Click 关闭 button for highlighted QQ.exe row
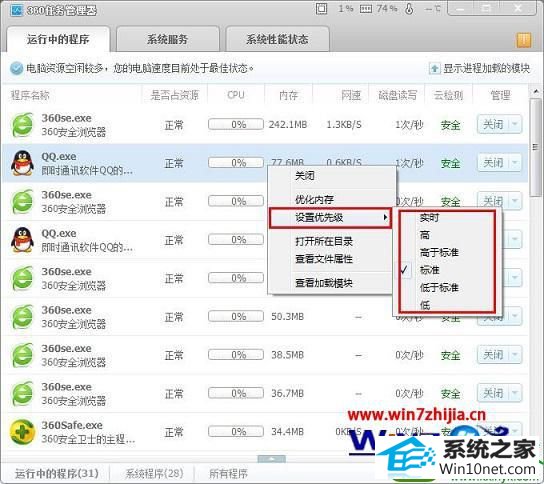The height and width of the screenshot is (484, 544). [493, 162]
